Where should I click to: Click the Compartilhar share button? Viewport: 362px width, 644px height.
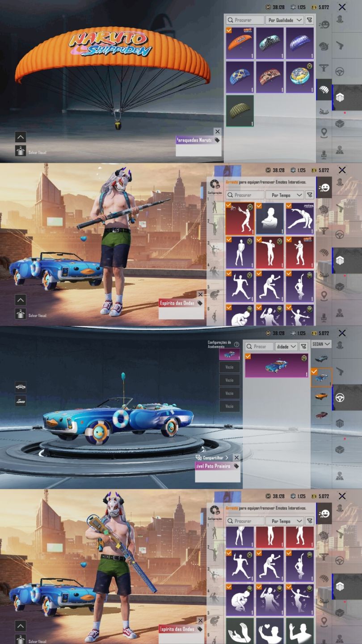click(213, 458)
